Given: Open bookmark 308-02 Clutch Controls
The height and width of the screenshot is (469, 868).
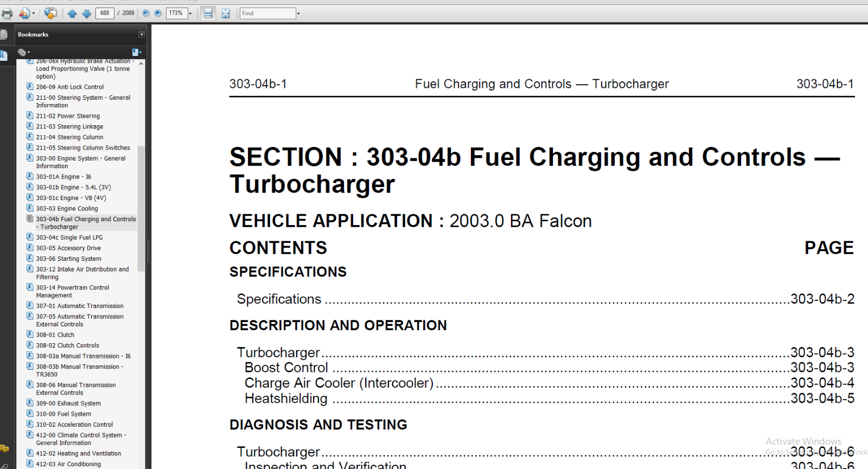Looking at the screenshot, I should coord(68,345).
